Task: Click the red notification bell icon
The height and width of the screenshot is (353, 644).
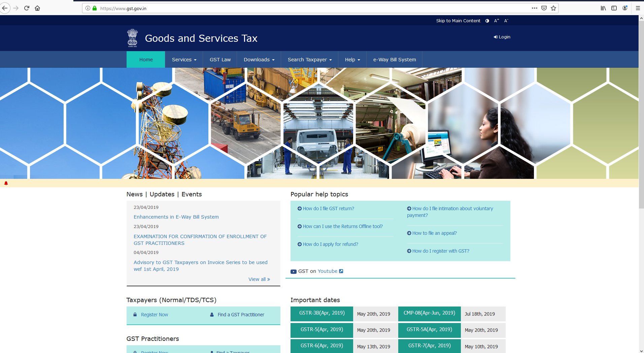Action: tap(6, 183)
